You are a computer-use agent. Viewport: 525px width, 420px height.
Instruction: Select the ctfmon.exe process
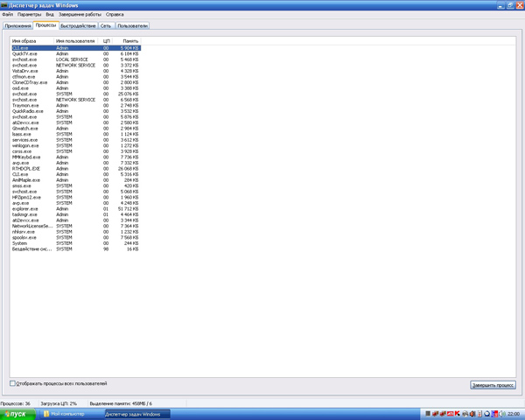tap(75, 77)
